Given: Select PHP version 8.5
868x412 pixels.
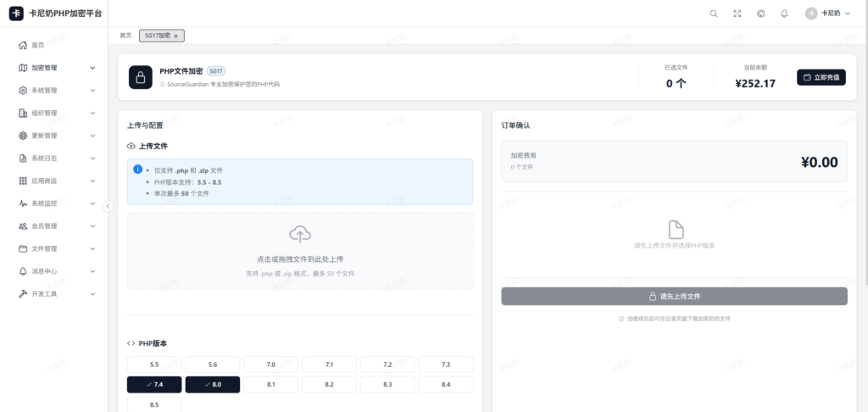Looking at the screenshot, I should (x=154, y=405).
